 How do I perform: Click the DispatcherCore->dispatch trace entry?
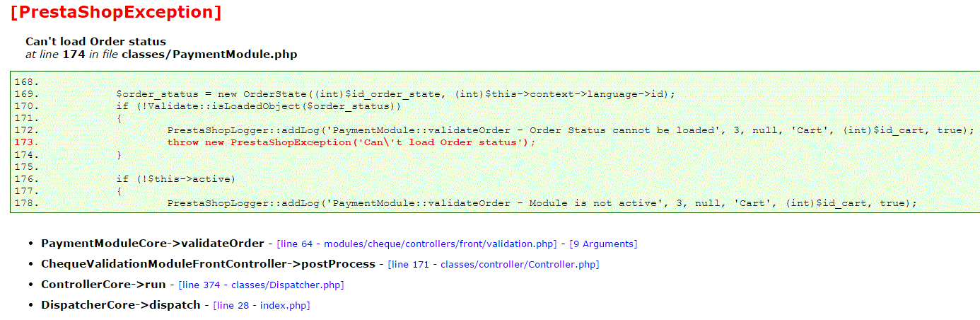(121, 305)
